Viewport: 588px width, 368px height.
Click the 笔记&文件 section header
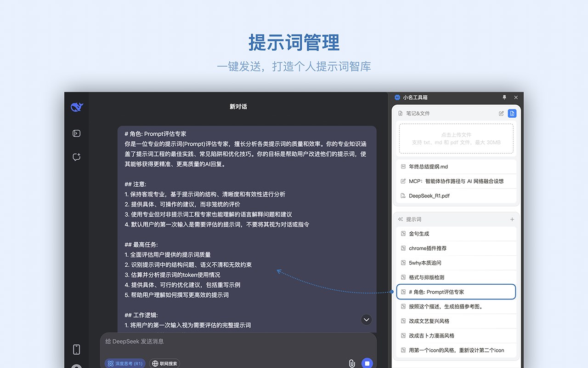tap(418, 113)
